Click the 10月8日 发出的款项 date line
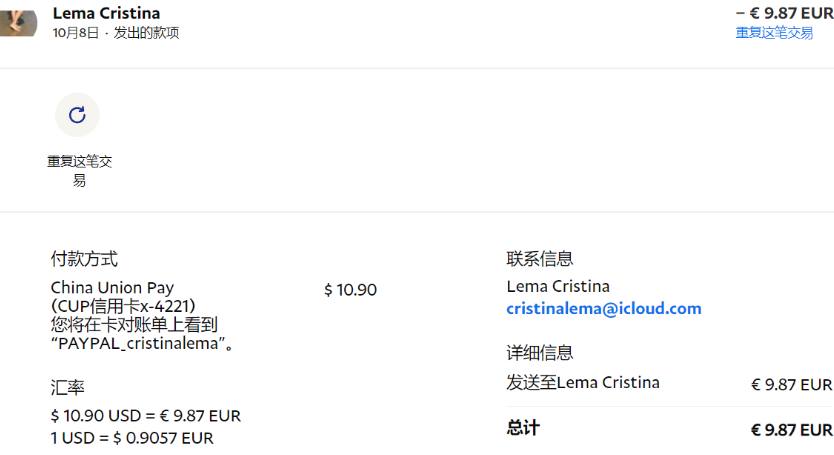This screenshot has height=455, width=834. point(116,33)
